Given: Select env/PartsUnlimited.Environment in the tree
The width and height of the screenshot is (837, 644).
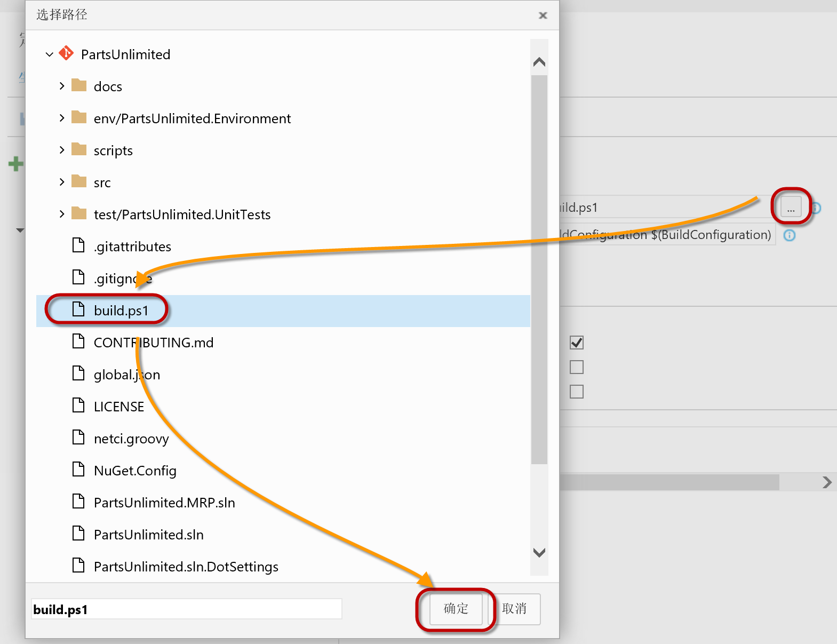Looking at the screenshot, I should point(192,118).
